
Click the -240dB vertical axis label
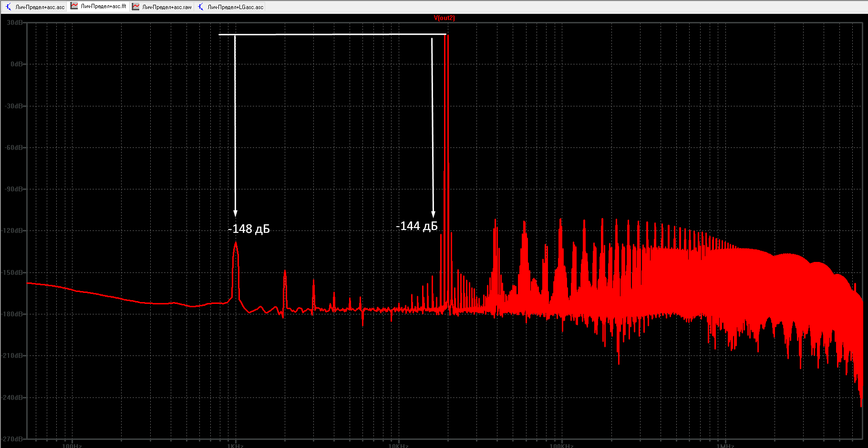[x=12, y=397]
